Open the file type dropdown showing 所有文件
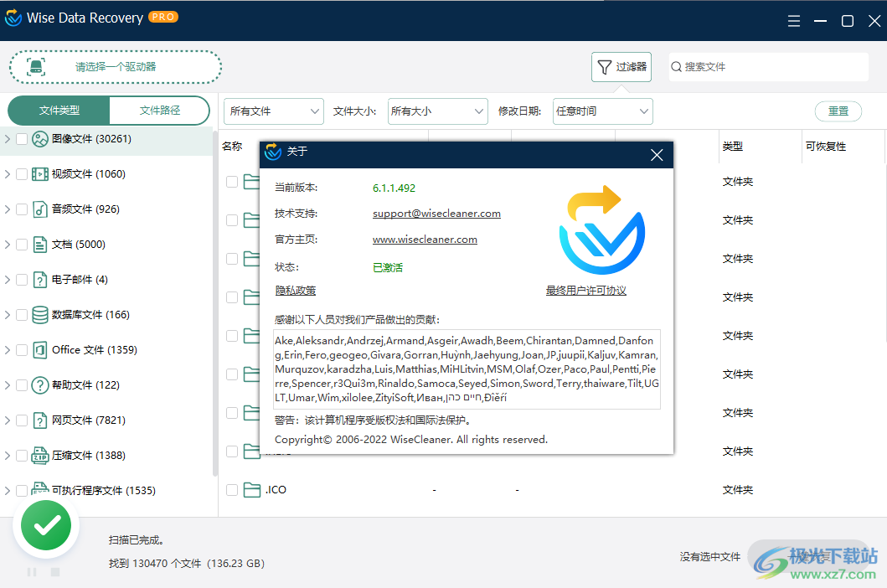The width and height of the screenshot is (887, 588). 274,111
